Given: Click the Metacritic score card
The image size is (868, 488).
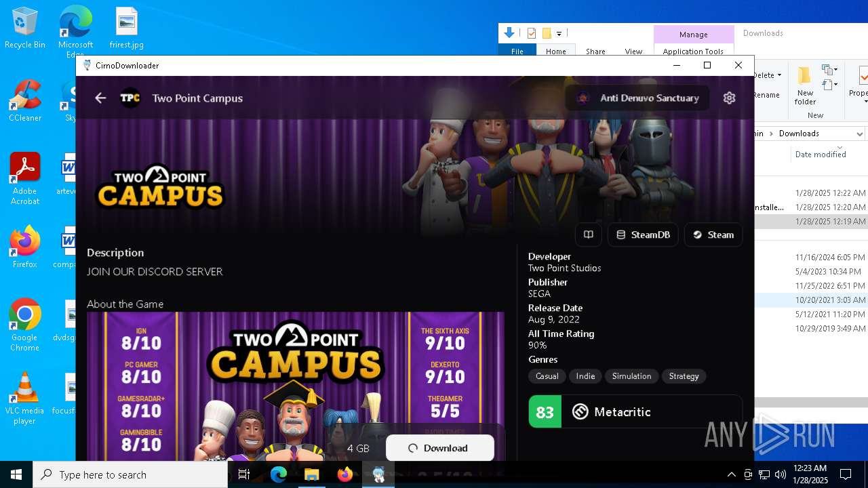Looking at the screenshot, I should [x=635, y=411].
